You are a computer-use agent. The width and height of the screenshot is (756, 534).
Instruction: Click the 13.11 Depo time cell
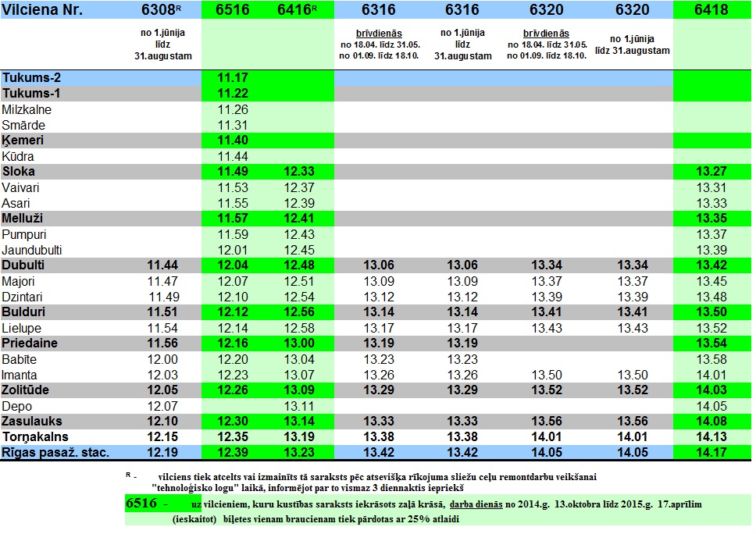pyautogui.click(x=301, y=406)
